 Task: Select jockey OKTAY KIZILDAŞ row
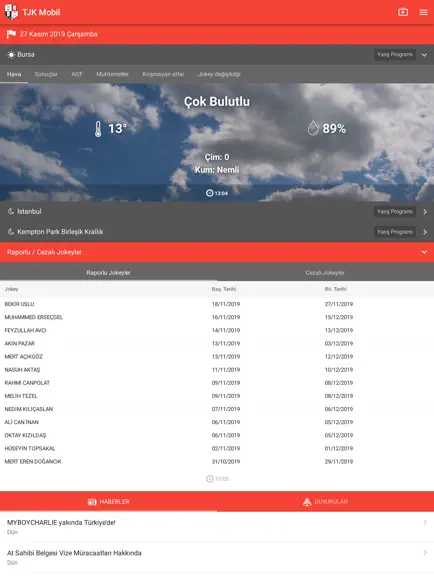[217, 435]
